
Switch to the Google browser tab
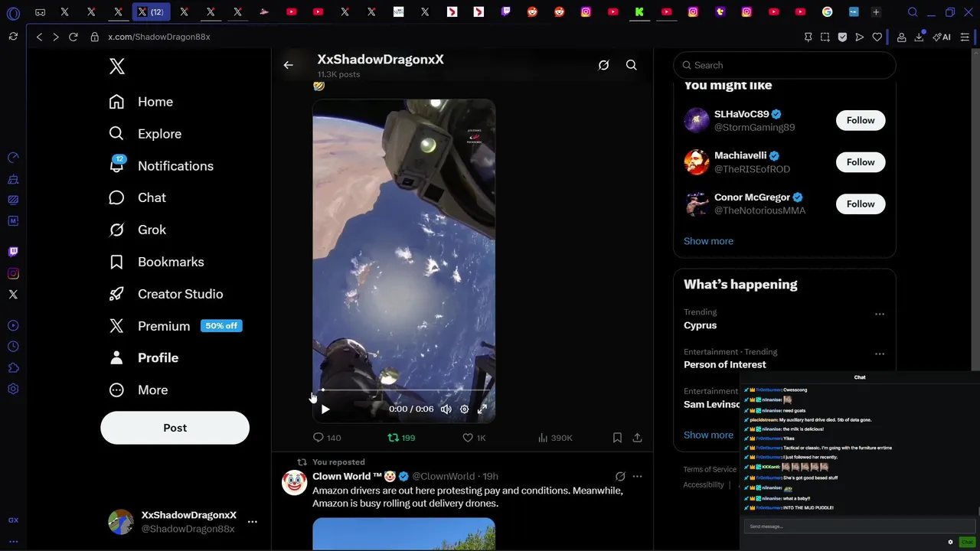827,12
